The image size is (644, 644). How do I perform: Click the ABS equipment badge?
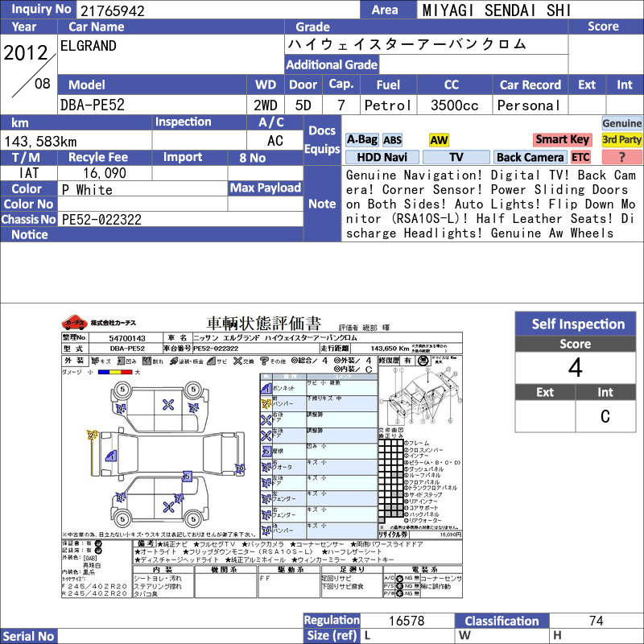point(392,140)
